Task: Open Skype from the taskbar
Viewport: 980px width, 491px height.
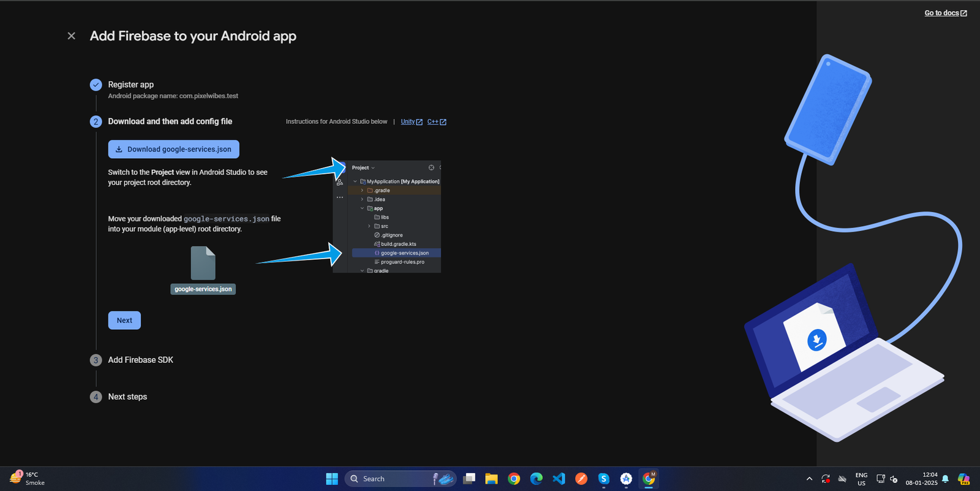Action: click(603, 479)
